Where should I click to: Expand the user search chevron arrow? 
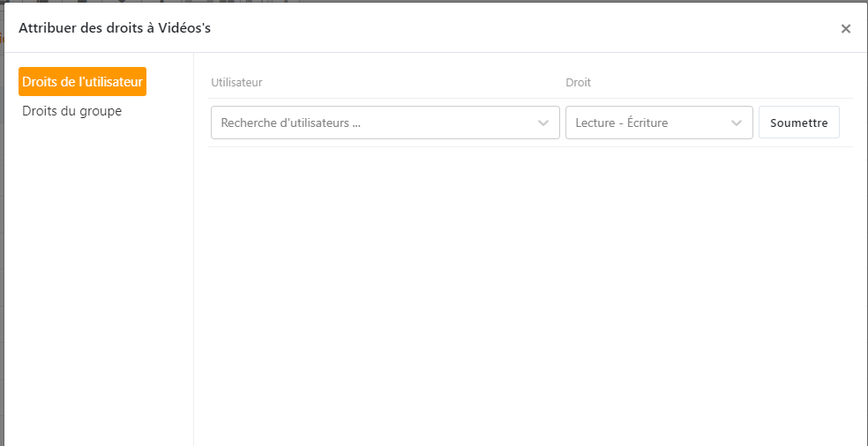point(543,123)
